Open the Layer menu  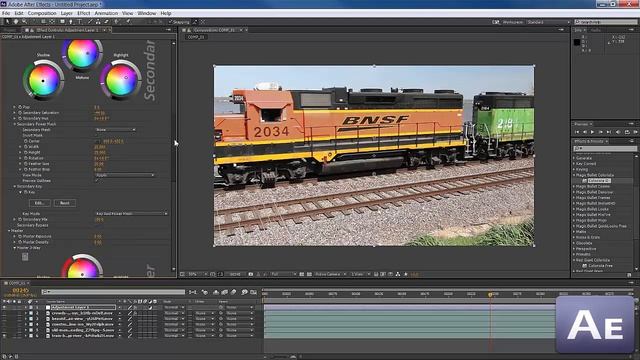[x=67, y=13]
